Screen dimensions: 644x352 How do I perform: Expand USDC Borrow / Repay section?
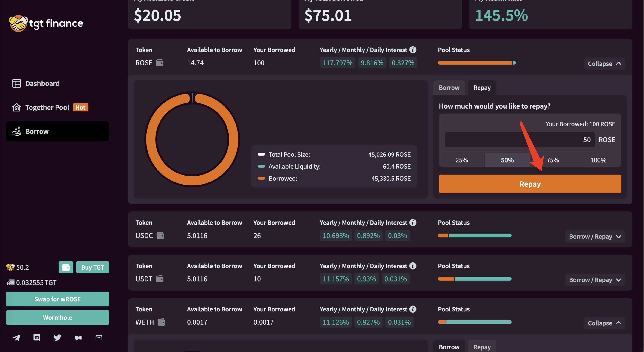coord(595,236)
